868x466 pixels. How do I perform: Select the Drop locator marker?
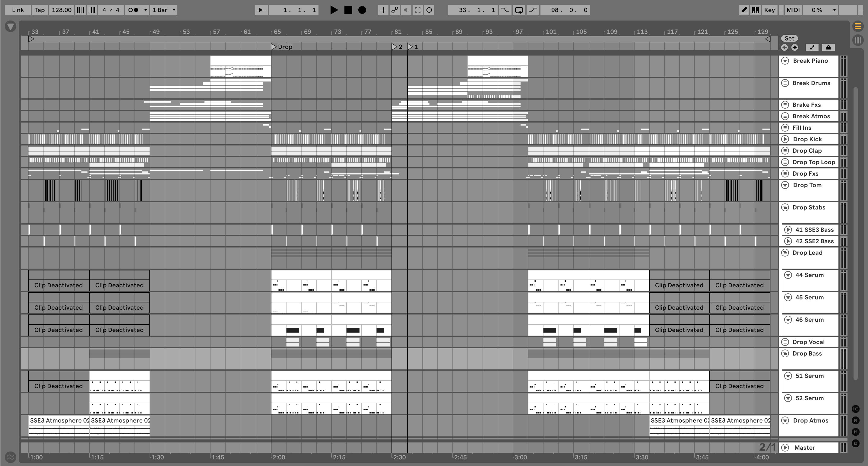(282, 47)
